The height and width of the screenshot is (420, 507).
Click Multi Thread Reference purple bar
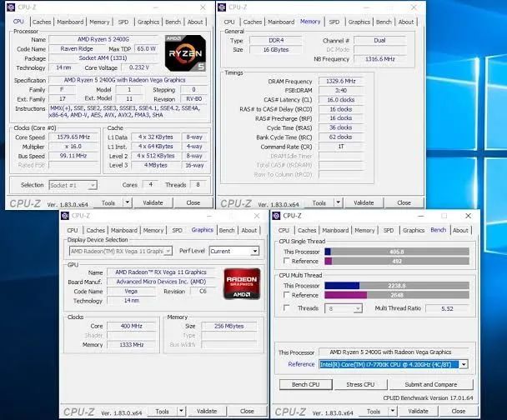click(x=346, y=295)
